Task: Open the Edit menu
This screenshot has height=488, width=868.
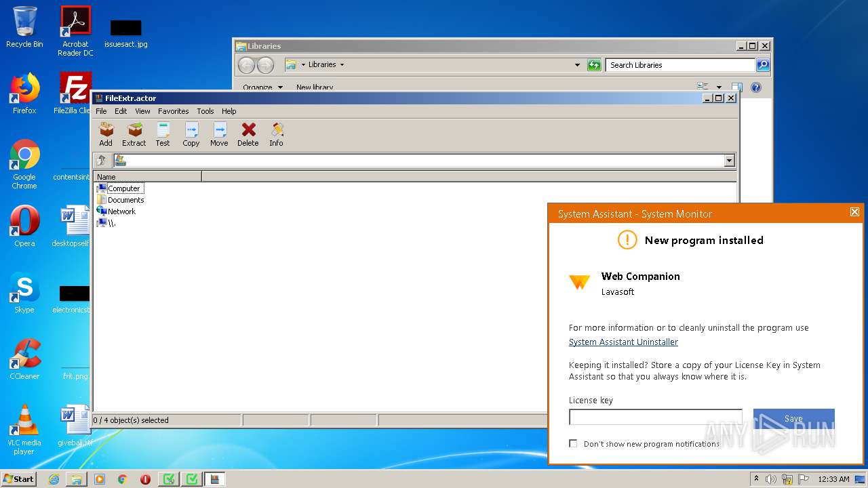Action: (121, 111)
